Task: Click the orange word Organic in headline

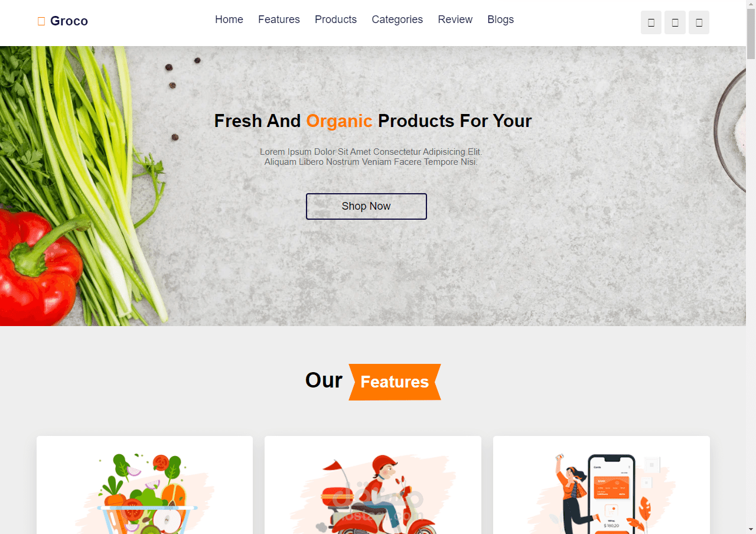Action: pos(339,121)
